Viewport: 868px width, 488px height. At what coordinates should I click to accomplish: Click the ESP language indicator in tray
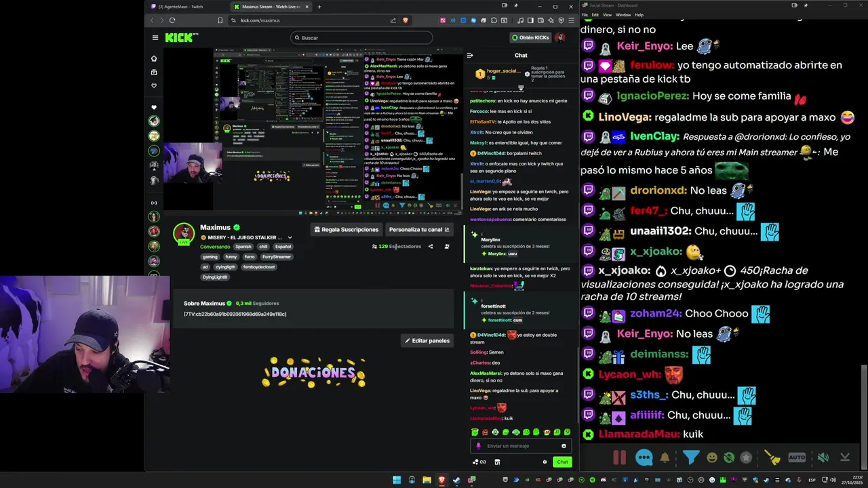pyautogui.click(x=812, y=480)
